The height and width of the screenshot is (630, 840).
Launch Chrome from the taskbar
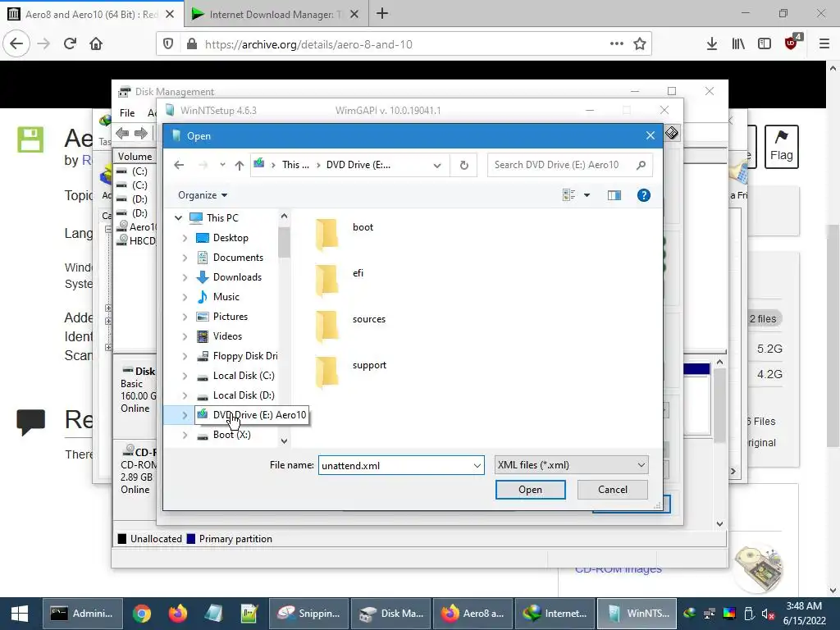coord(142,614)
